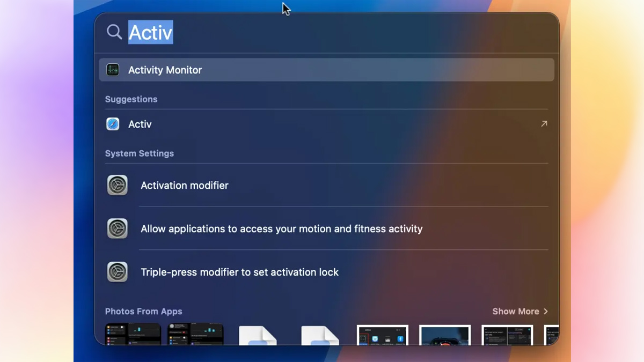Open the thumbnail with red-outlined app icons
Image resolution: width=644 pixels, height=362 pixels.
click(383, 335)
